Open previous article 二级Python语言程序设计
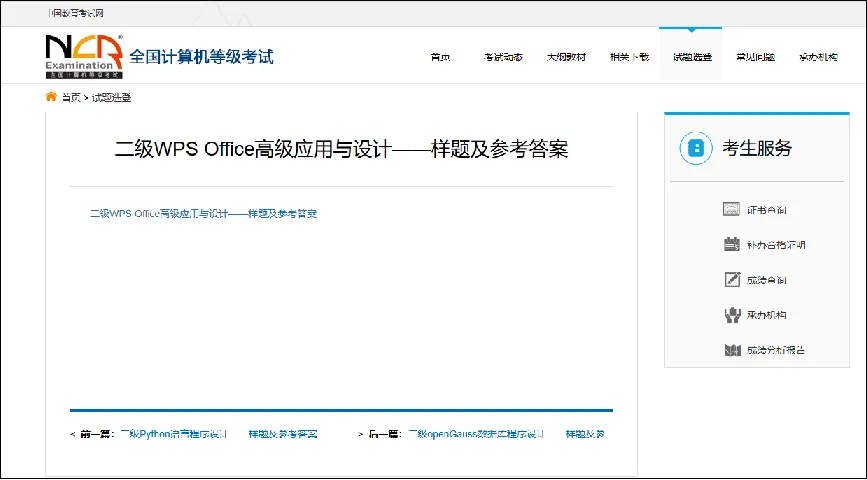Screen dimensions: 867x480 [219, 435]
